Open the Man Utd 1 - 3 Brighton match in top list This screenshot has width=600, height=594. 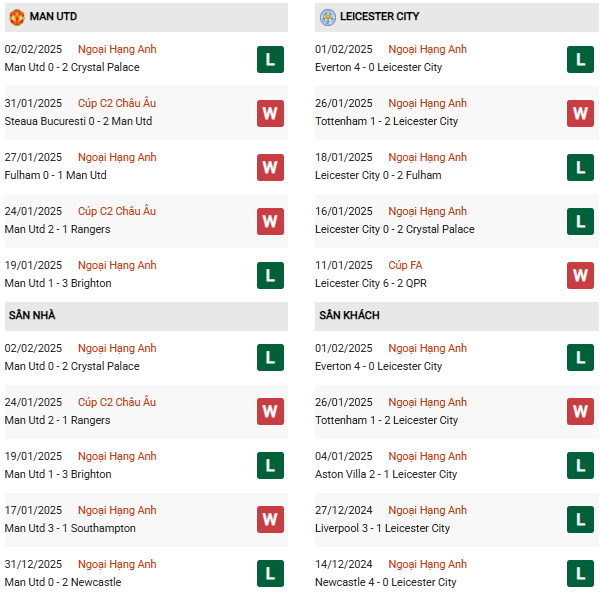(x=58, y=284)
